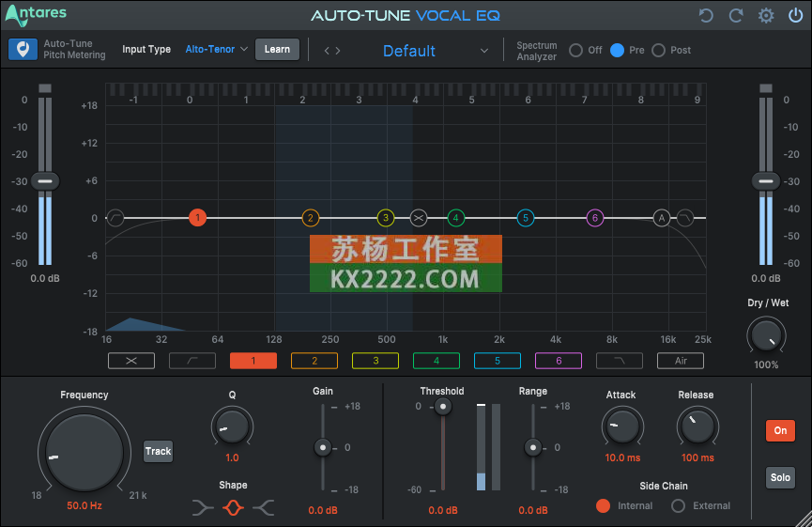Click the Solo button
This screenshot has height=527, width=812.
[780, 478]
